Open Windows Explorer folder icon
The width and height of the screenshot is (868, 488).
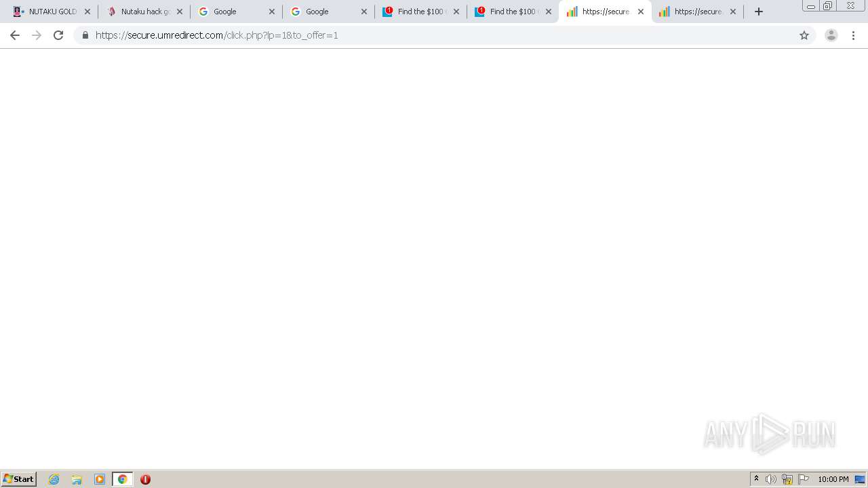77,479
